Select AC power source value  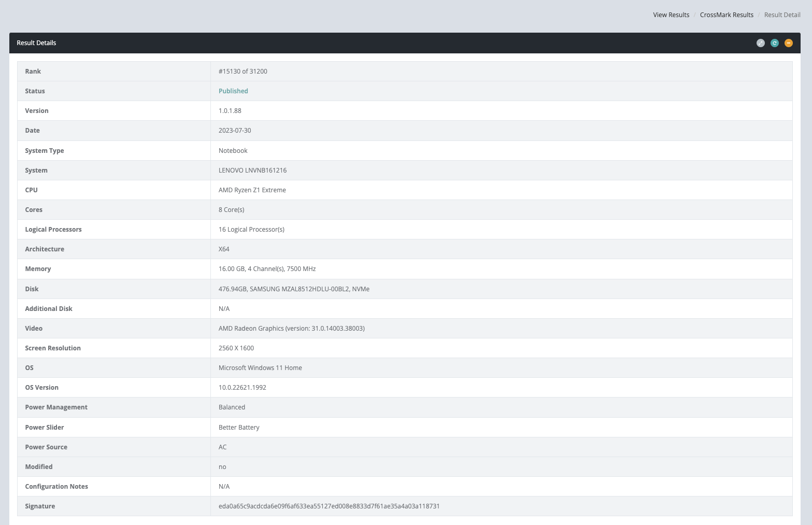click(x=222, y=447)
